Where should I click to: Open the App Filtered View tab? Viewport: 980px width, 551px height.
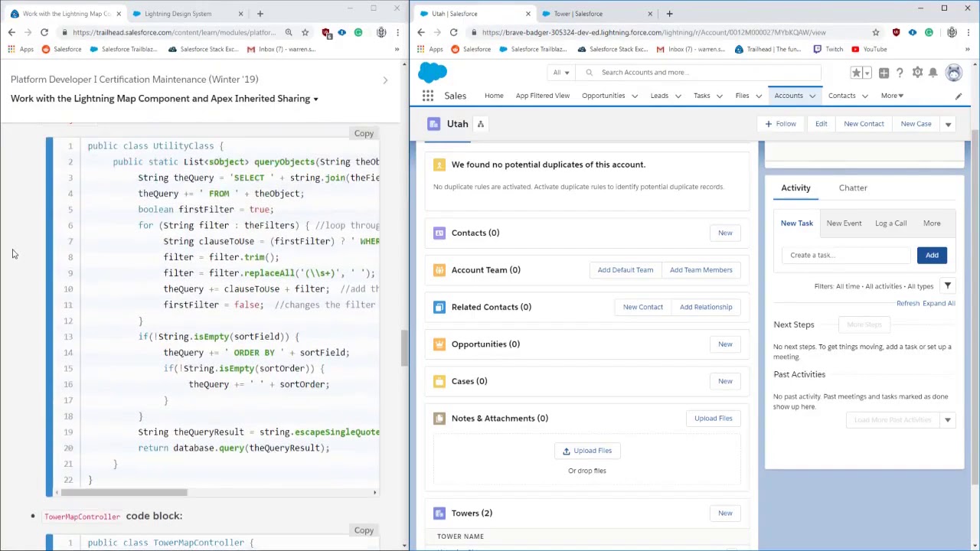point(542,96)
